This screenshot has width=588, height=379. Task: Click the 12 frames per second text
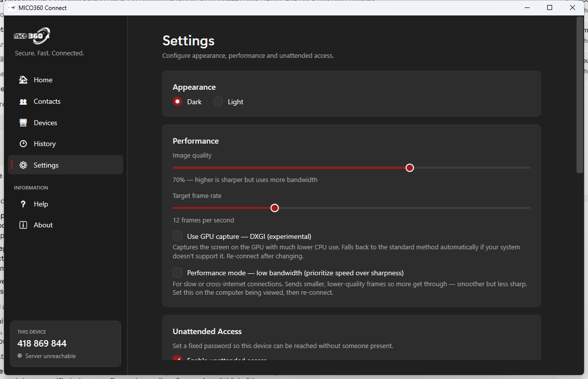point(203,220)
